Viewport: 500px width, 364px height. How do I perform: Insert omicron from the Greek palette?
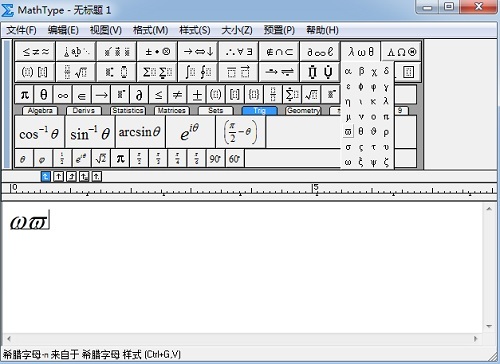pyautogui.click(x=374, y=117)
